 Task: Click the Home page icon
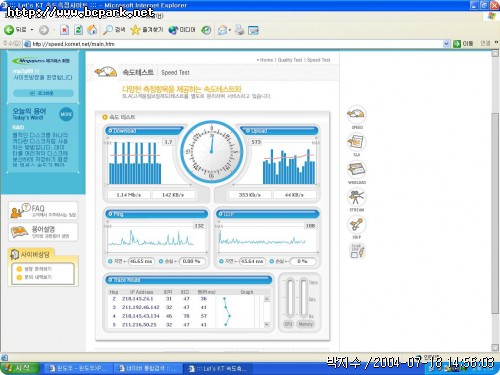(x=92, y=30)
